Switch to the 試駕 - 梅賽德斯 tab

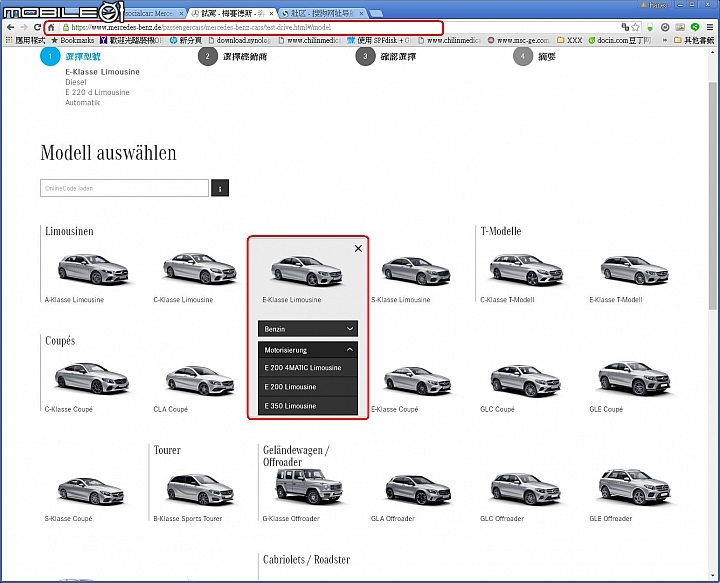(232, 13)
